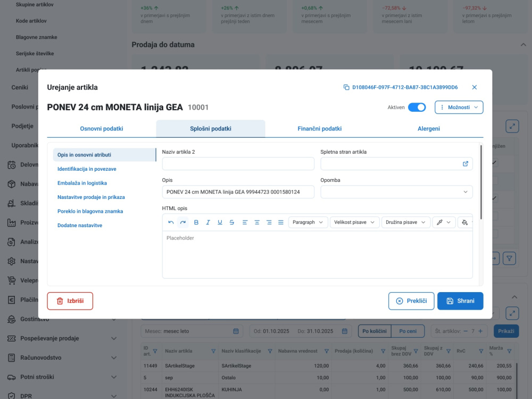Select the Po ceni option
Image resolution: width=532 pixels, height=399 pixels.
click(x=408, y=331)
